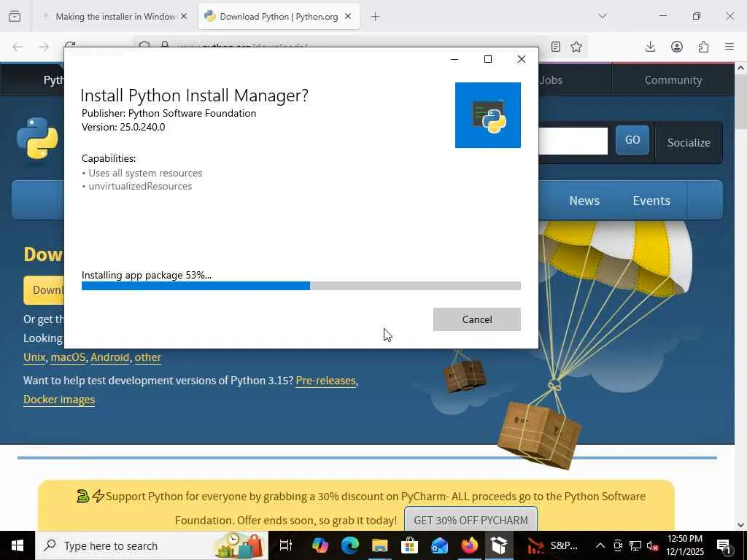Switch to Firefox in the taskbar
This screenshot has height=560, width=747.
click(469, 545)
